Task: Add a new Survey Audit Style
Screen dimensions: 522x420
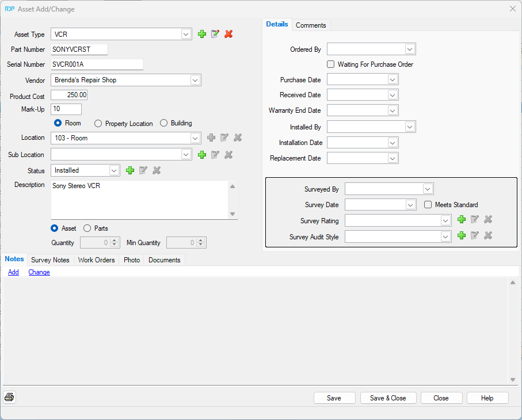Action: [462, 236]
